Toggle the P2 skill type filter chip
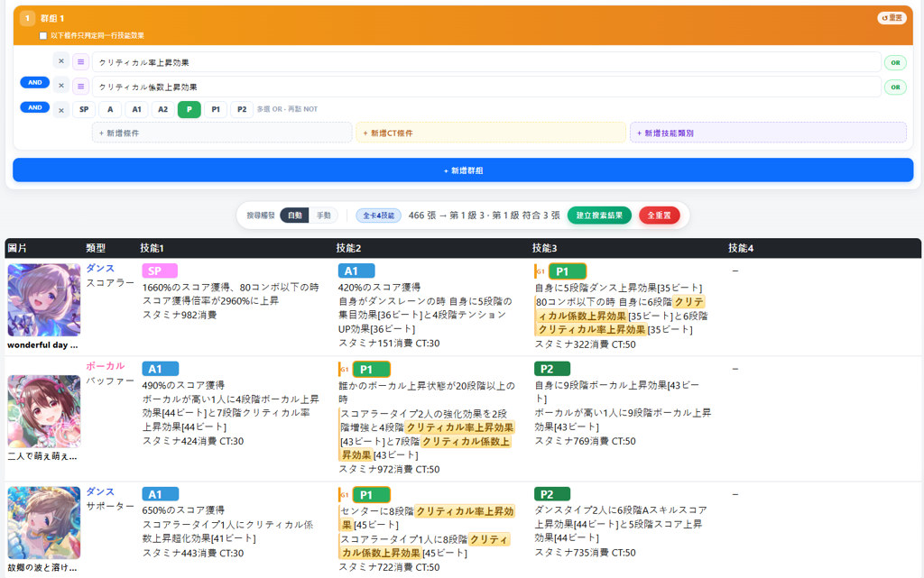This screenshot has width=924, height=578. coord(242,109)
